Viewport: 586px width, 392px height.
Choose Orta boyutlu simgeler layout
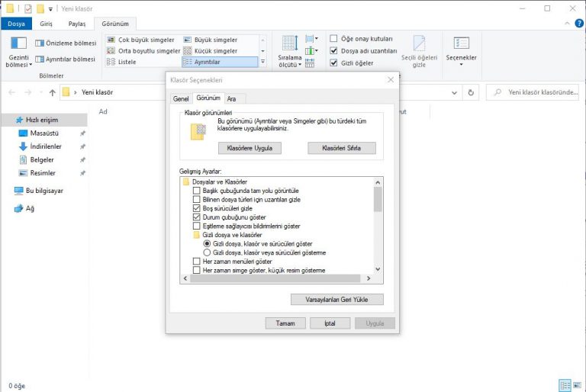coord(143,51)
